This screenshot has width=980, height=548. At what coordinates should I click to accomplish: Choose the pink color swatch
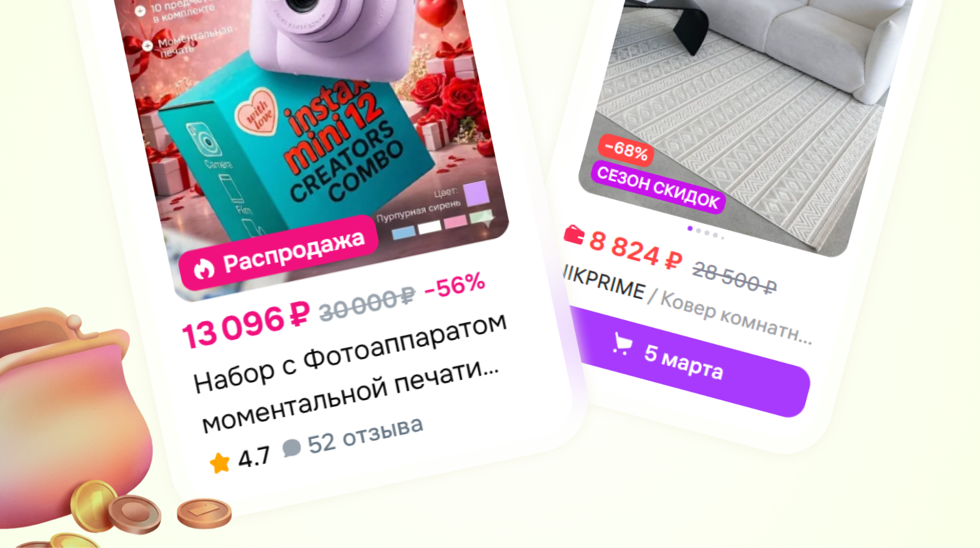pos(455,222)
